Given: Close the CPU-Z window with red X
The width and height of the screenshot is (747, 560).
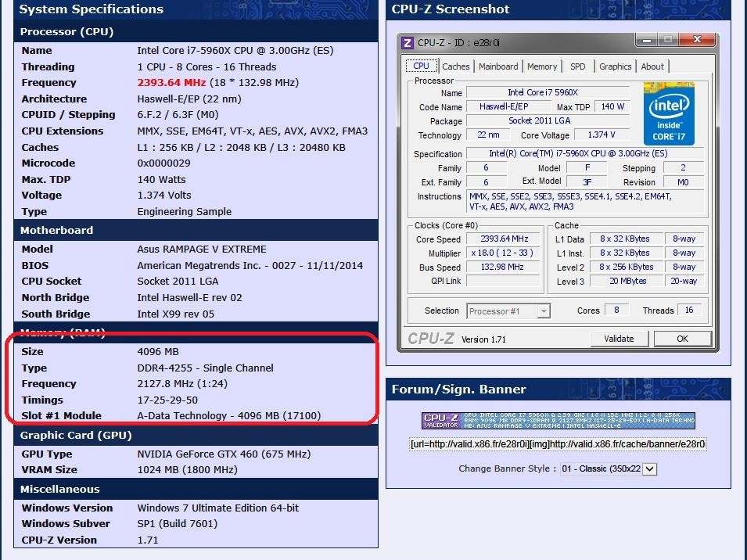Looking at the screenshot, I should (696, 40).
